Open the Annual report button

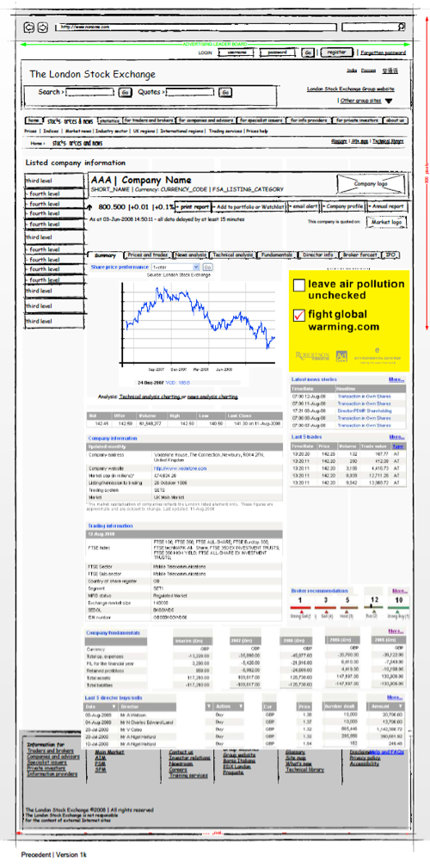click(387, 206)
